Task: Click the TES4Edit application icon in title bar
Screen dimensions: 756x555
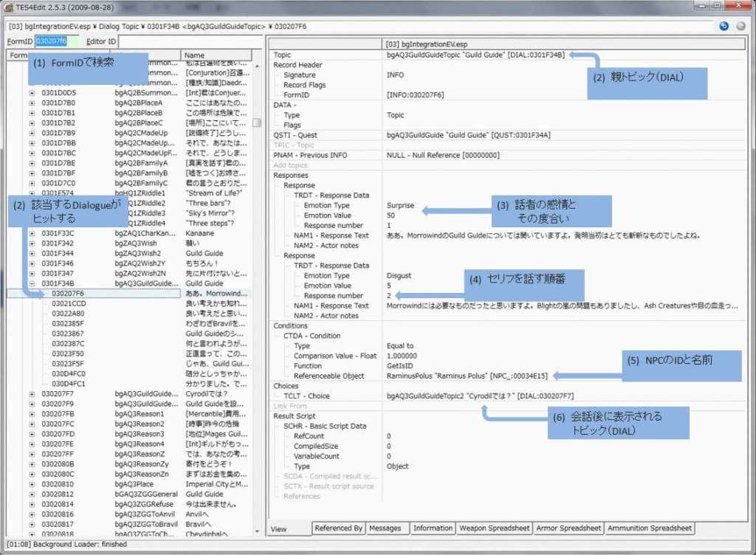Action: 8,7
